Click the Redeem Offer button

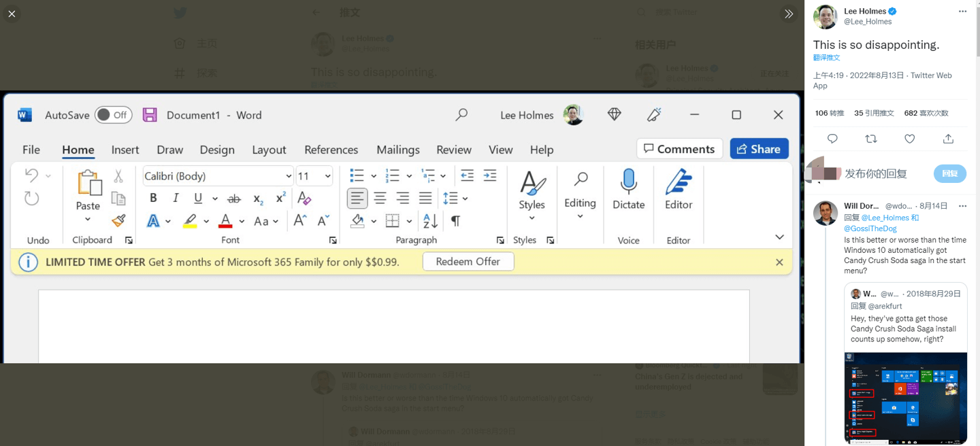[x=468, y=262]
